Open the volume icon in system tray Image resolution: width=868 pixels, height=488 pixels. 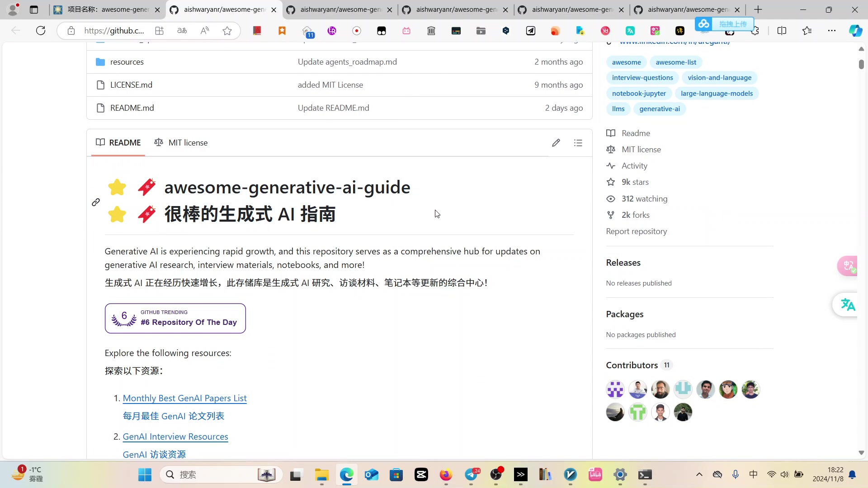(x=784, y=474)
